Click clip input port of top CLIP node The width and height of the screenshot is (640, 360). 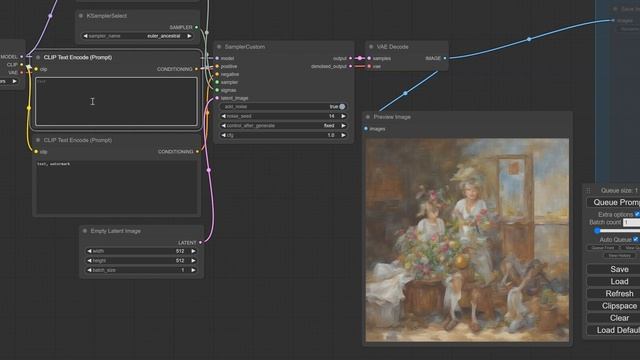coord(36,69)
